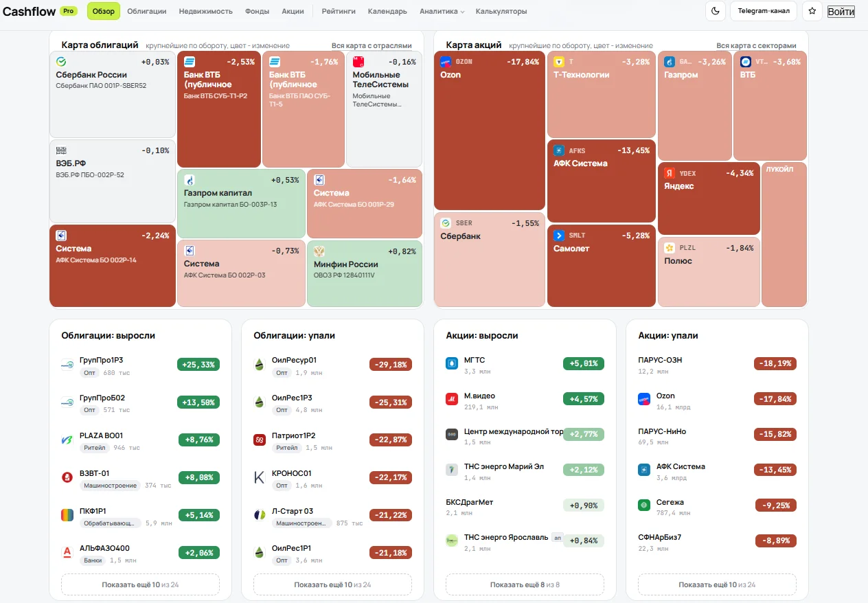Open Вся карта с секторами link

tap(756, 46)
